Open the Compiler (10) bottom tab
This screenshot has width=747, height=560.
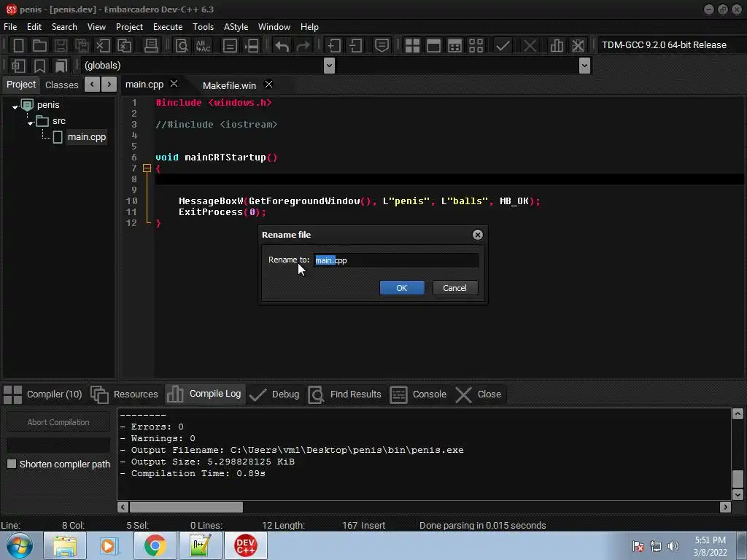43,394
